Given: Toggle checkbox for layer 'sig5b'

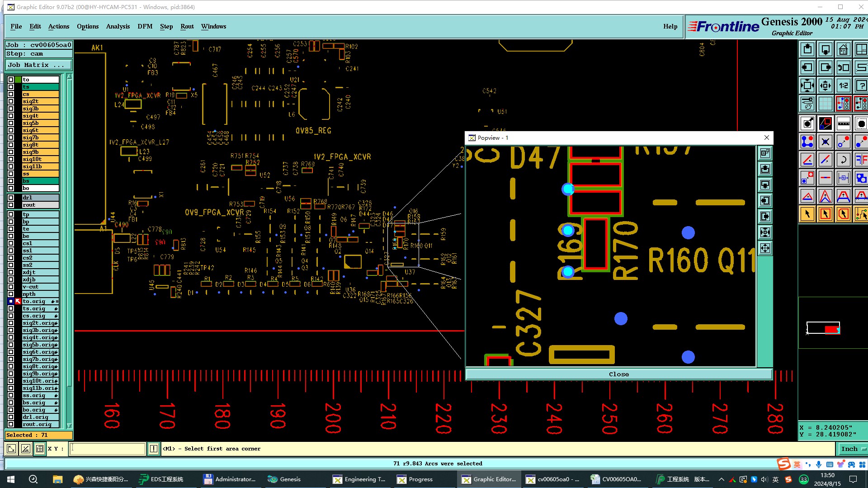Looking at the screenshot, I should (x=11, y=123).
